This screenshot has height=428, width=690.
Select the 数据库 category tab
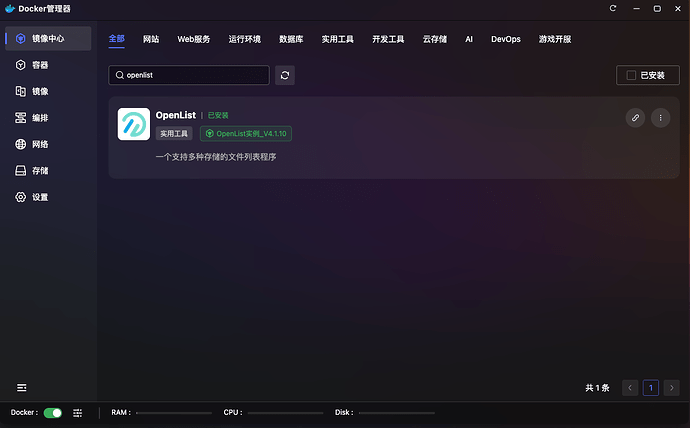291,39
